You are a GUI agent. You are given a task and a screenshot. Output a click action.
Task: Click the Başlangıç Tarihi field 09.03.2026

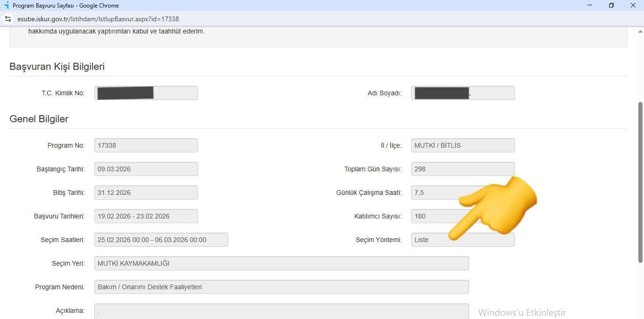146,169
